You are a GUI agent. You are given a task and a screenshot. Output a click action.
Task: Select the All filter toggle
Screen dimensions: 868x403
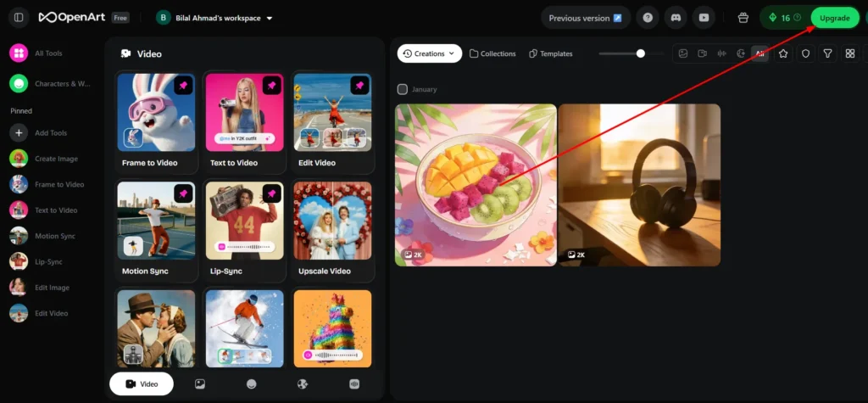760,53
